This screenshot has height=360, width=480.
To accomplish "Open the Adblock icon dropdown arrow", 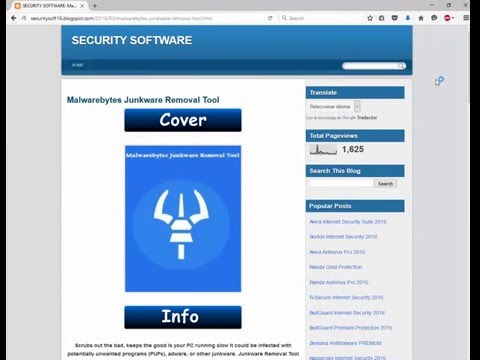I will click(453, 18).
